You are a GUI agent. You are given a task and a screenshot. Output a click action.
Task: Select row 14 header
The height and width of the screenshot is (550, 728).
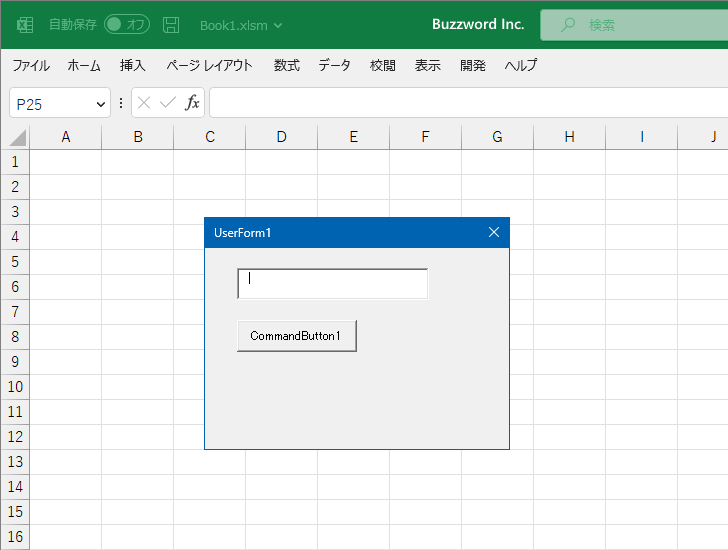pos(15,487)
